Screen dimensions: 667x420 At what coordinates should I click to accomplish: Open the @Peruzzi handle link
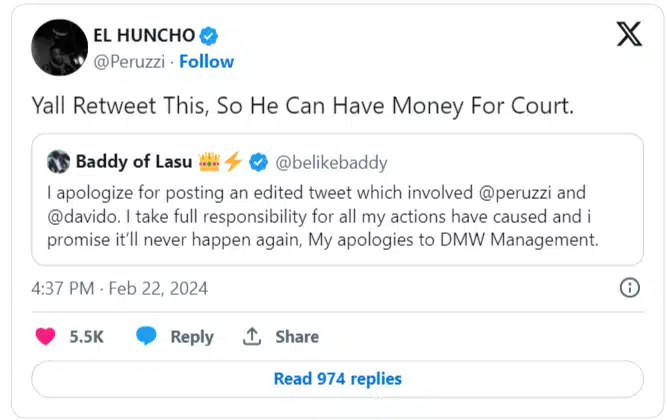point(129,60)
